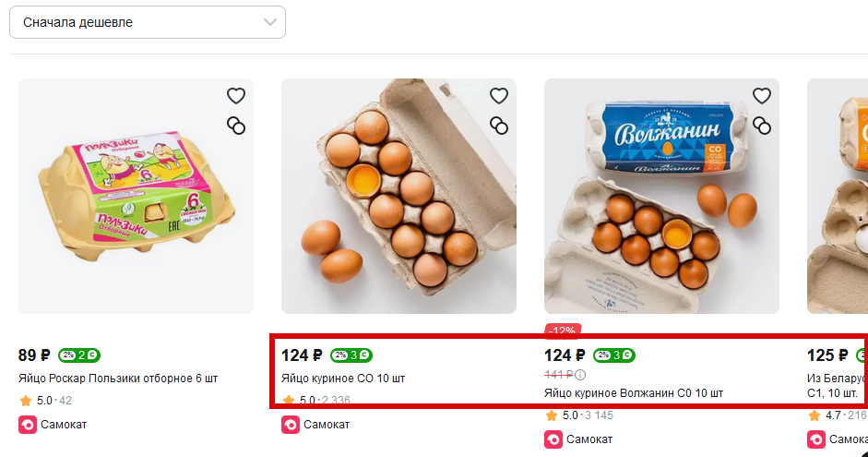This screenshot has width=868, height=457.
Task: Add Роскар Ползики eggs to comparison
Action: pos(236,126)
